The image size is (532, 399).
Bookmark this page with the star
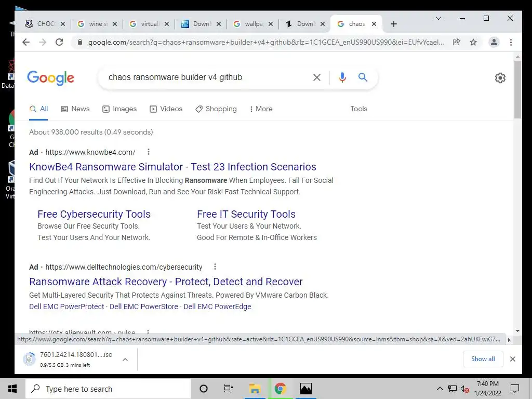[x=473, y=42]
